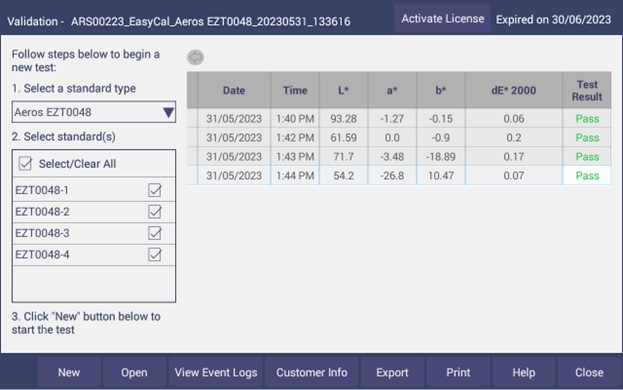The image size is (623, 390).
Task: Open the Customer Info screen
Action: point(312,373)
